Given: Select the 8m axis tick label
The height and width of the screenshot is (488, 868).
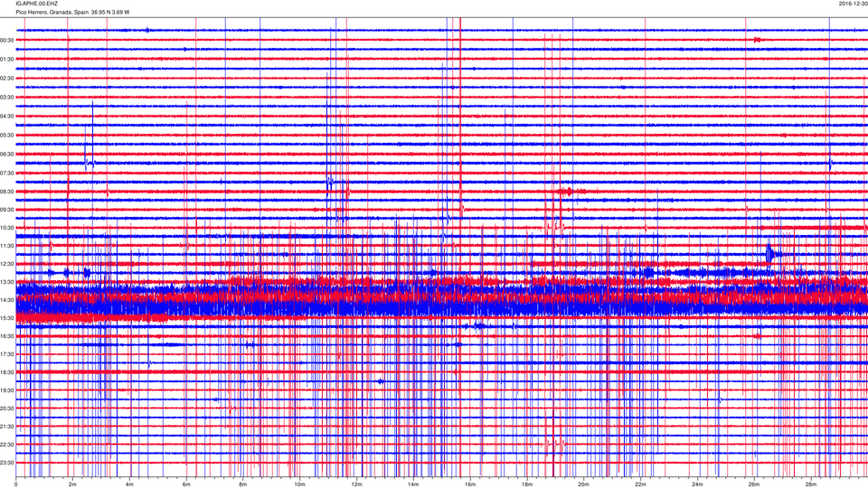Looking at the screenshot, I should pos(243,484).
